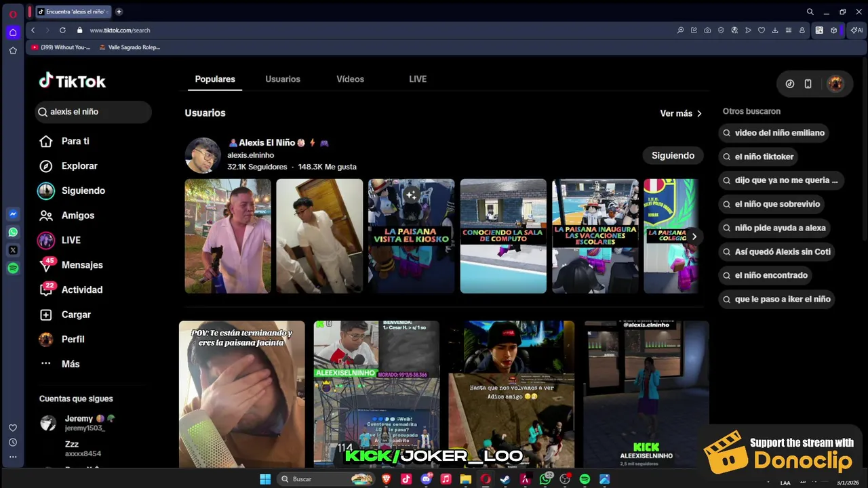868x488 pixels.
Task: Open the '(399) Without You' bookmark
Action: tap(60, 47)
